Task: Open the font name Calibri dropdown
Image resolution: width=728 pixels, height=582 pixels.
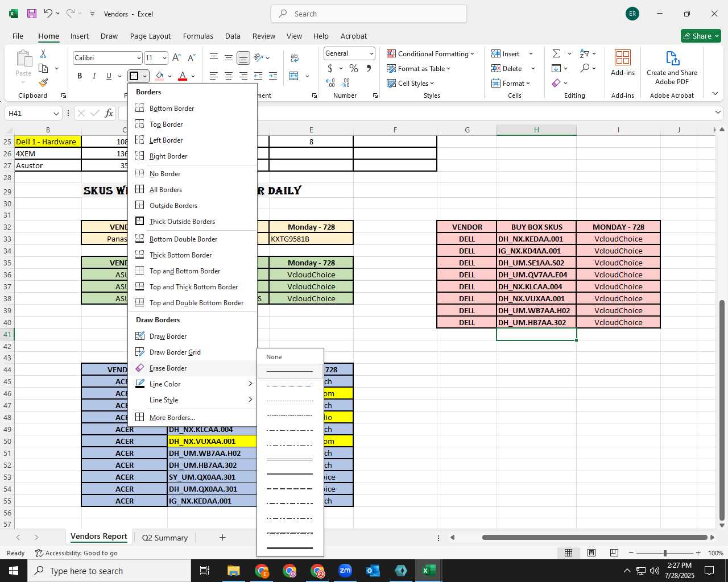Action: pos(138,58)
